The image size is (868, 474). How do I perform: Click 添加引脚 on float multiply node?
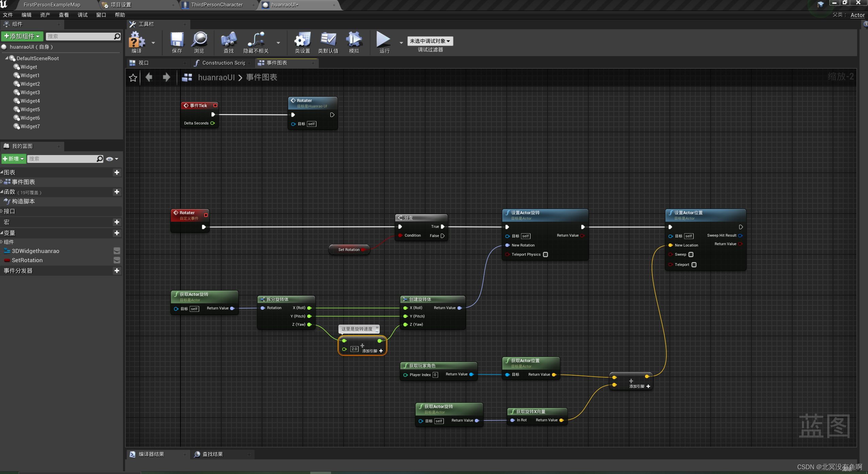[x=373, y=351]
